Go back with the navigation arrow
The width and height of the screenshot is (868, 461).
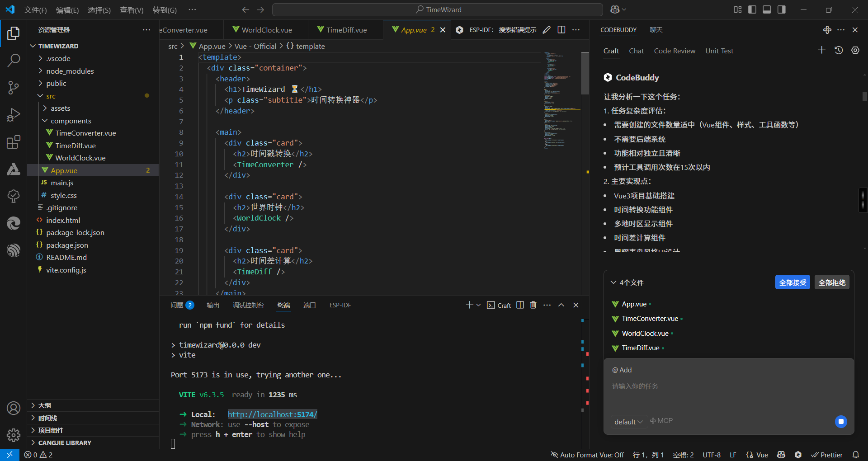[245, 9]
